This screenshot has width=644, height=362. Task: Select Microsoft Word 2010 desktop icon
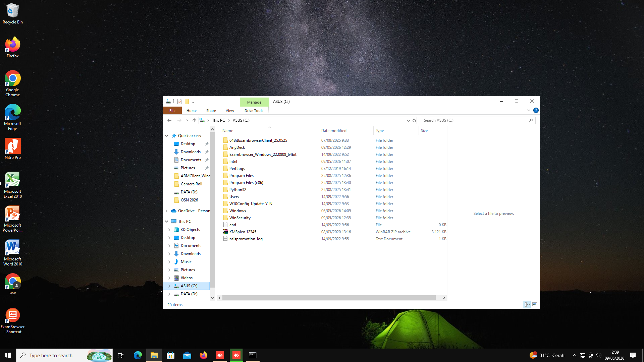12,253
